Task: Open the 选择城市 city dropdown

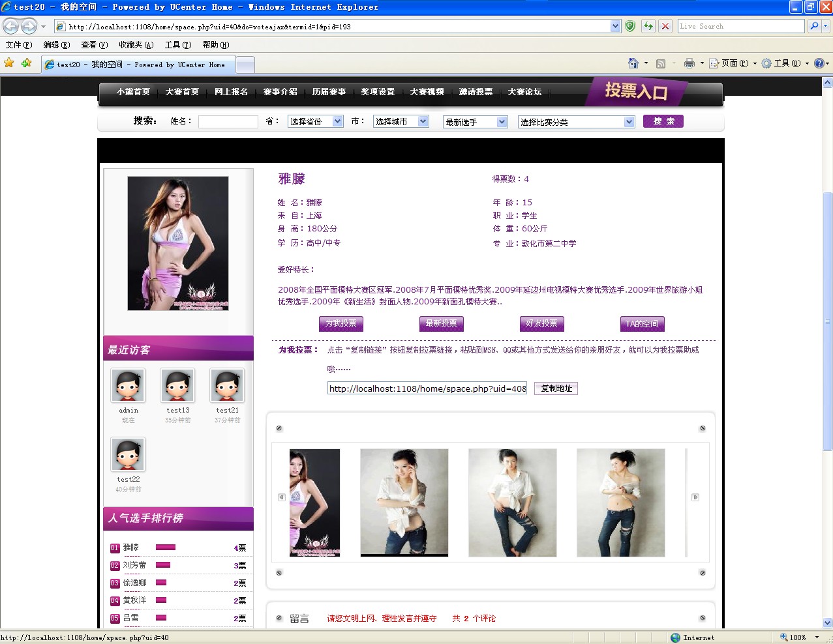Action: [x=401, y=121]
